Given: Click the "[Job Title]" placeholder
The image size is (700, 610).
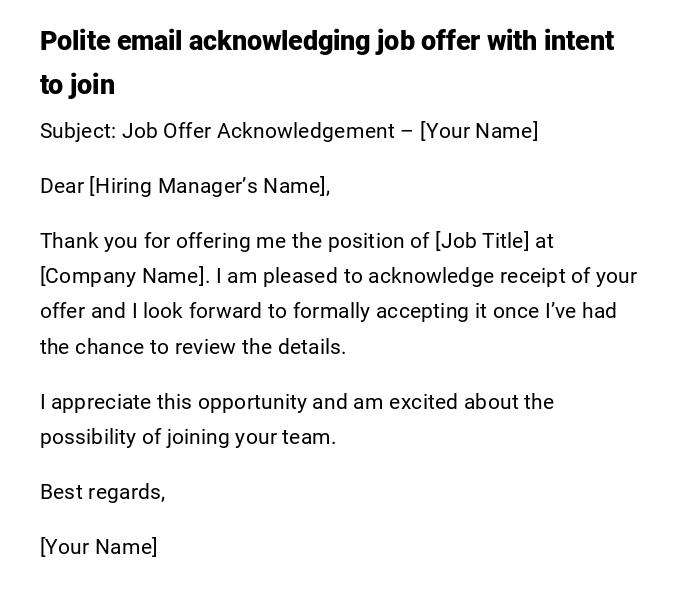Looking at the screenshot, I should [x=482, y=241].
